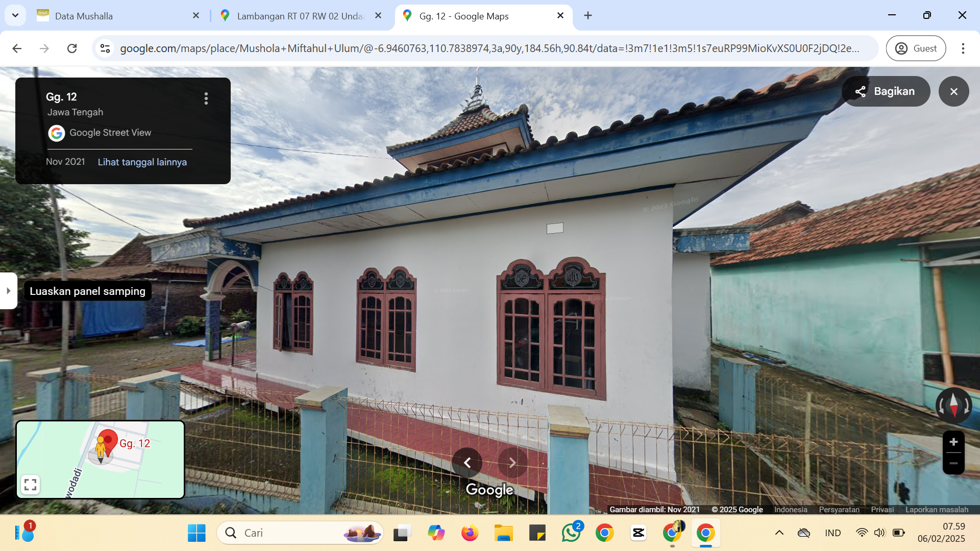The width and height of the screenshot is (980, 551).
Task: Open battery status icon
Action: coord(898,533)
